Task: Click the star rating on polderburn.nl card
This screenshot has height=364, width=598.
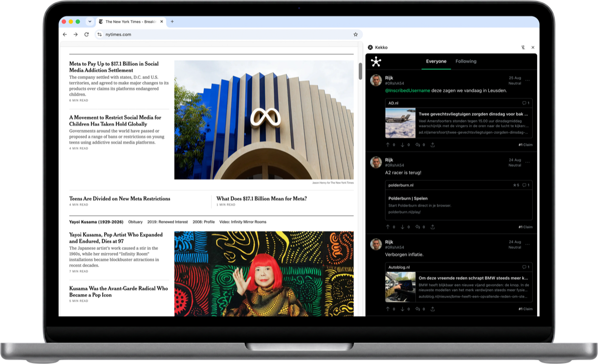Action: 516,185
